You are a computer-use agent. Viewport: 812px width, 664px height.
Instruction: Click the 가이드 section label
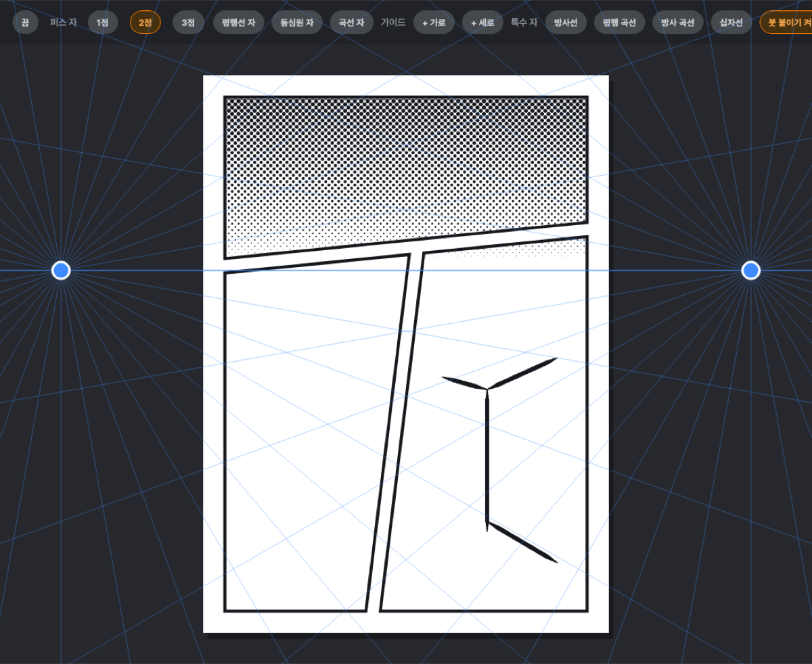click(393, 22)
